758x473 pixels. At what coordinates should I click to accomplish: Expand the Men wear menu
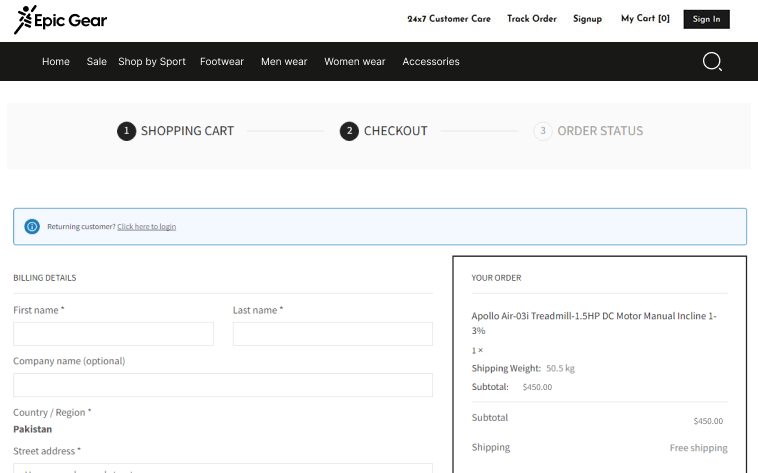click(x=284, y=62)
